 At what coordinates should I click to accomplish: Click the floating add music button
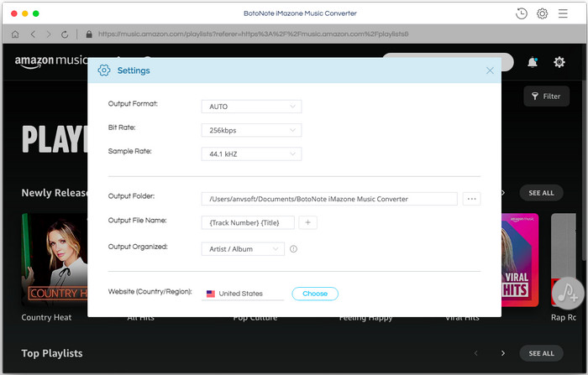(x=568, y=294)
